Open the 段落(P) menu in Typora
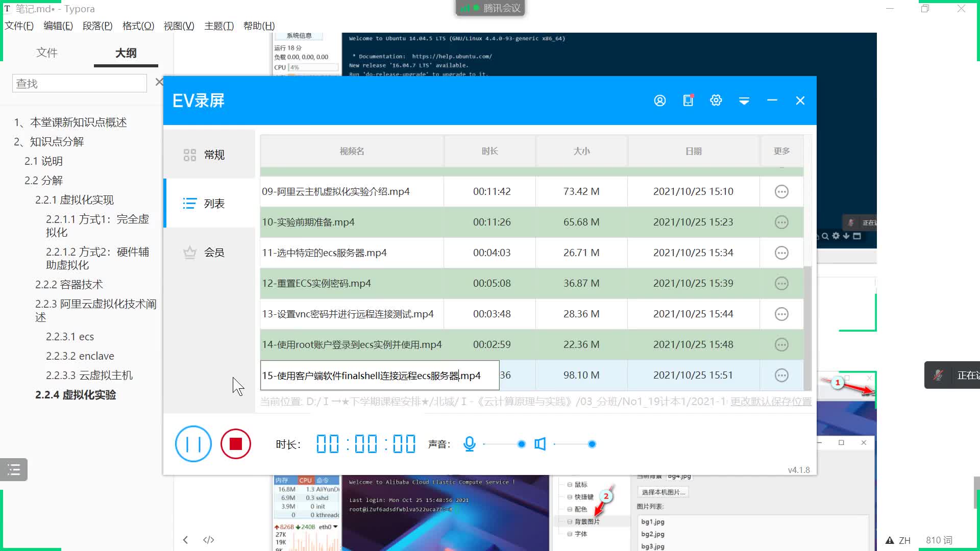This screenshot has width=980, height=551. (97, 26)
